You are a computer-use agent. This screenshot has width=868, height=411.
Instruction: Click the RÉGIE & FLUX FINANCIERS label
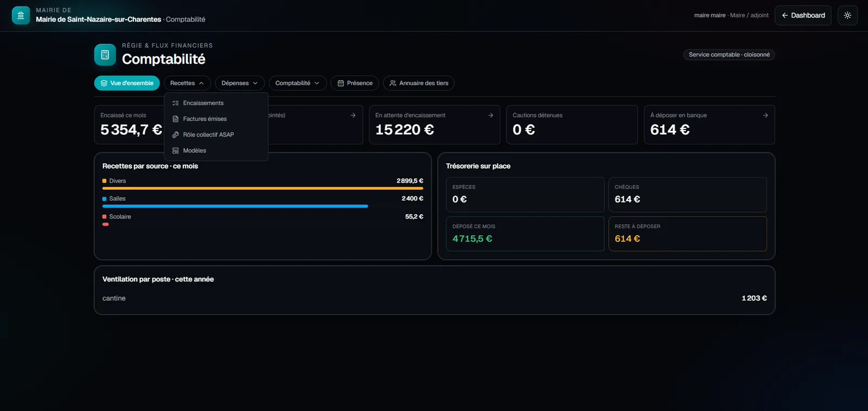167,46
